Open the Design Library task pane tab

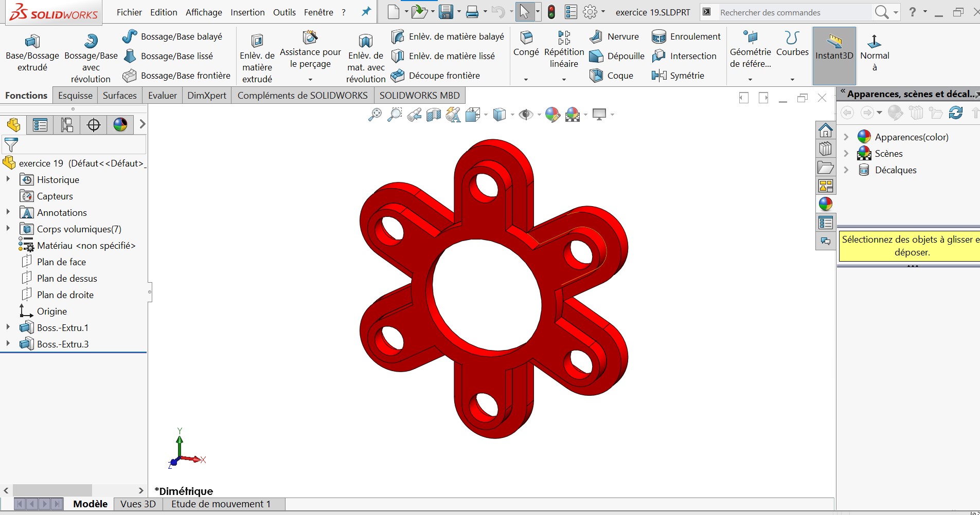(x=826, y=149)
